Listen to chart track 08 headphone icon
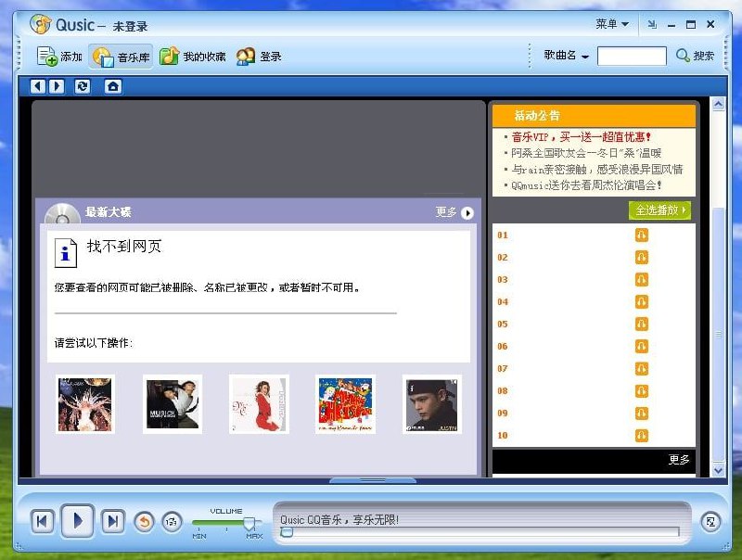Viewport: 742px width, 560px height. (641, 390)
